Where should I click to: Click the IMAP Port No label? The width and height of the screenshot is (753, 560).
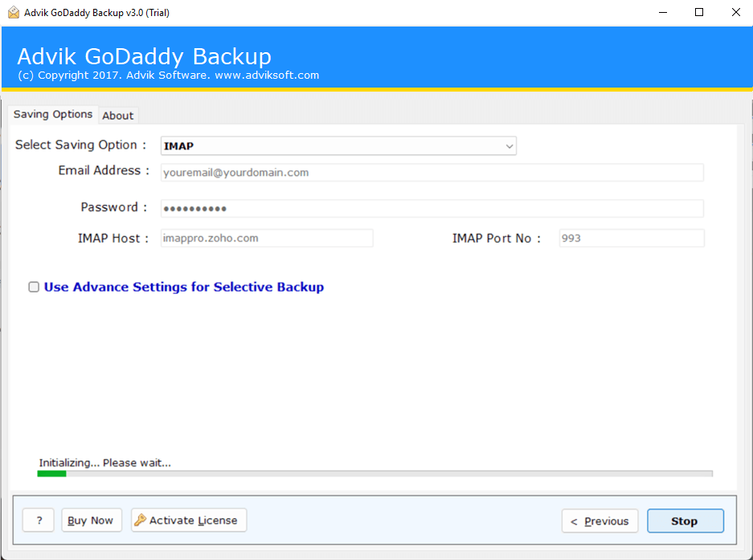click(497, 239)
